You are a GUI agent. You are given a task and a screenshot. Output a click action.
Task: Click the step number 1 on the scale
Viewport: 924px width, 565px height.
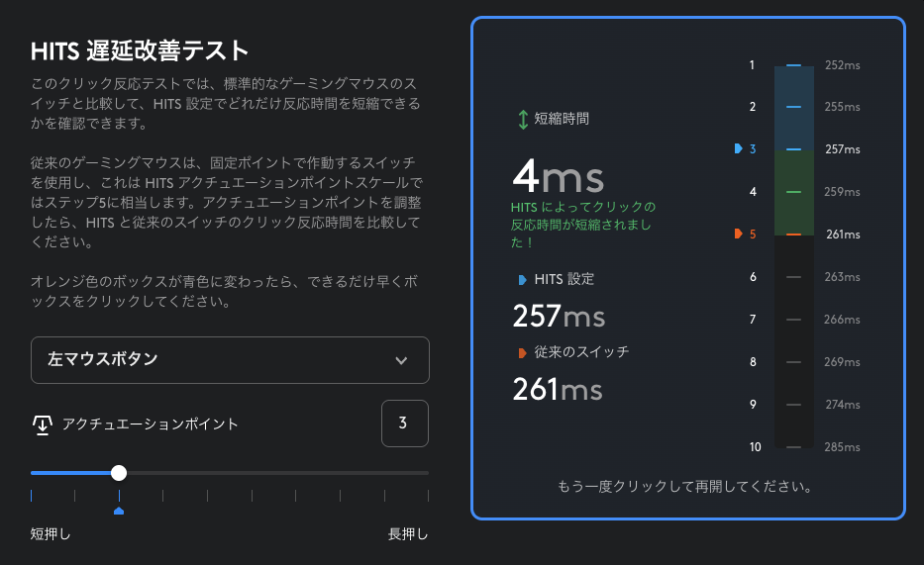pos(752,65)
